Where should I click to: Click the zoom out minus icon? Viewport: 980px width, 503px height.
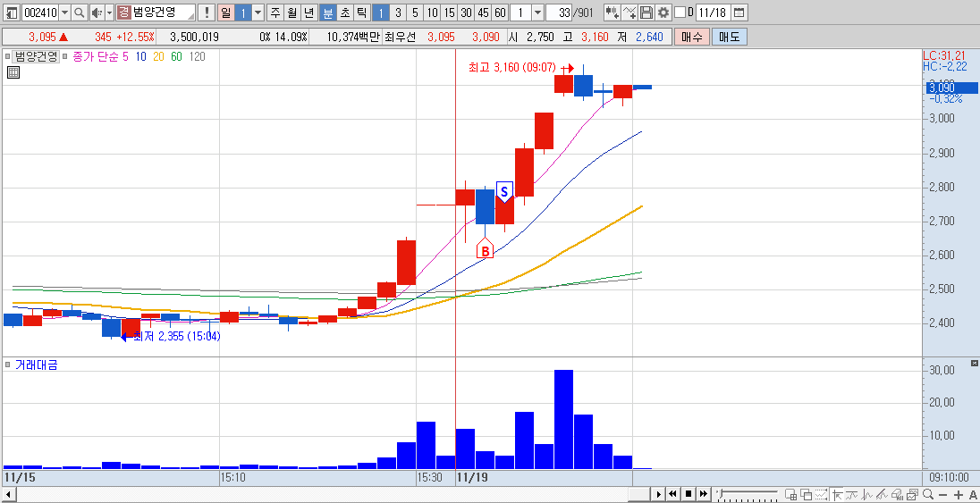coord(942,494)
